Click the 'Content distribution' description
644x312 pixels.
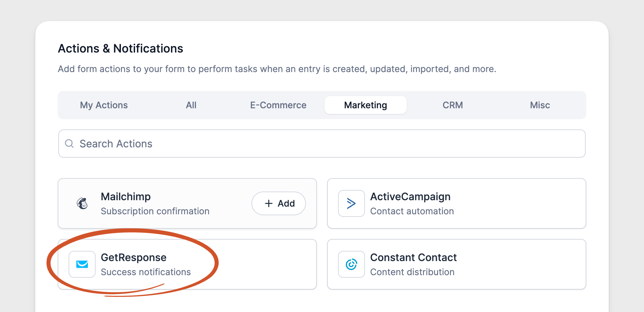(x=412, y=272)
